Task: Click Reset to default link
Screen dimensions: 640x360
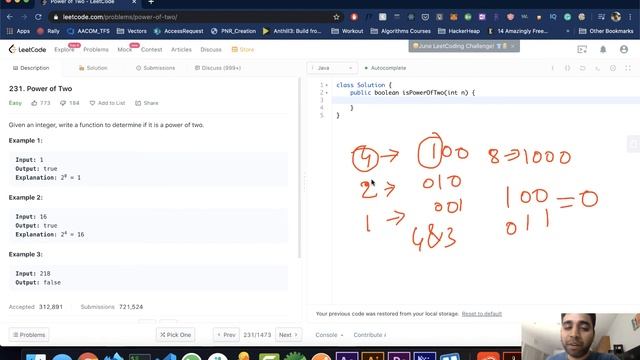Action: coord(482,314)
